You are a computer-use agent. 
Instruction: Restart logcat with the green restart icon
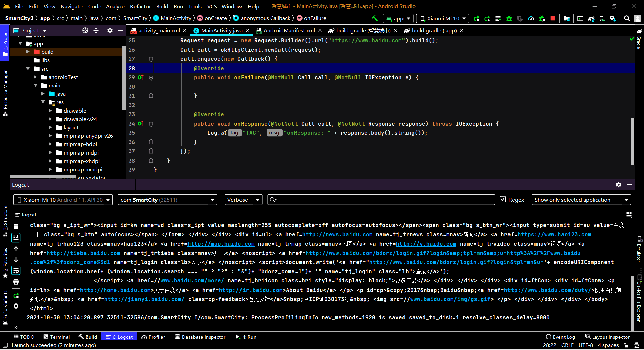click(x=16, y=296)
